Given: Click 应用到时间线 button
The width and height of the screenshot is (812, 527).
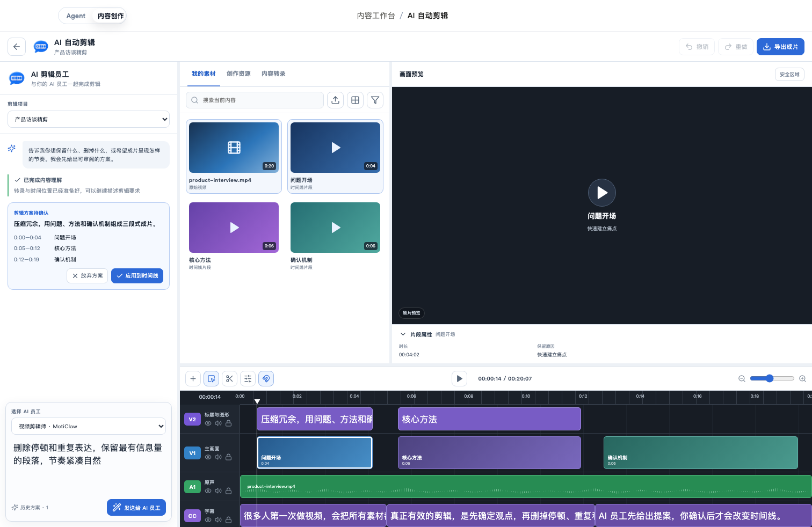Looking at the screenshot, I should [x=137, y=276].
